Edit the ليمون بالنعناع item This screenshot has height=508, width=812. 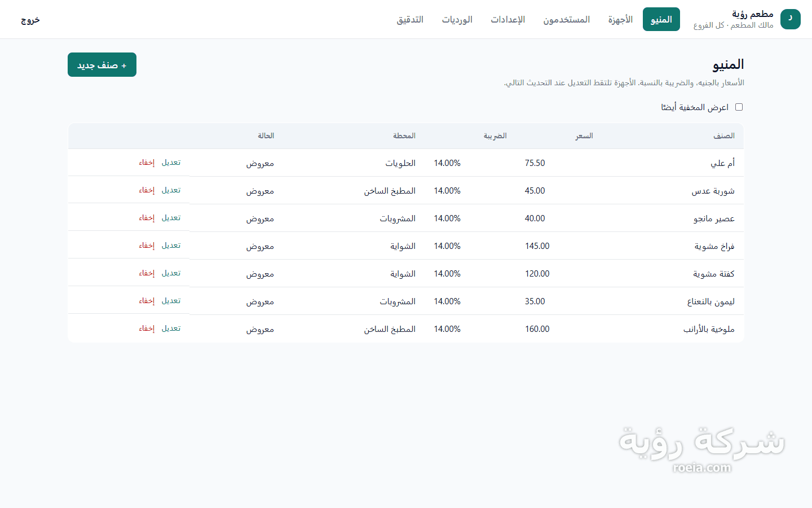click(171, 301)
